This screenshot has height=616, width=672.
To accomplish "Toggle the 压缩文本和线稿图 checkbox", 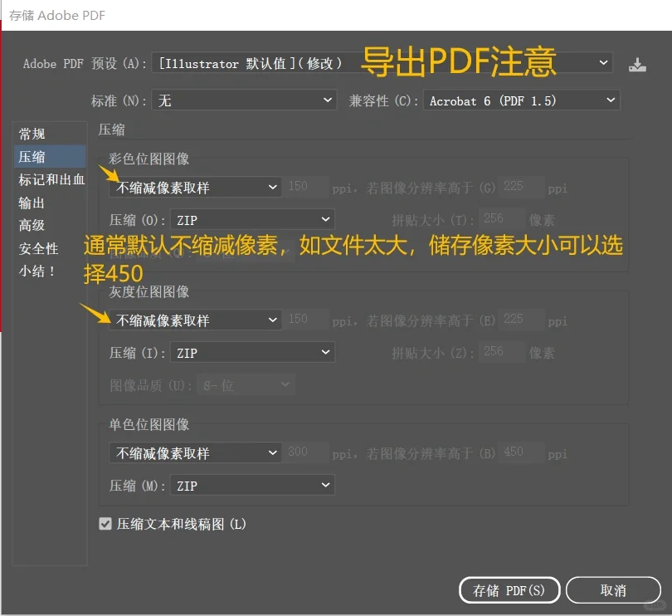I will 104,524.
